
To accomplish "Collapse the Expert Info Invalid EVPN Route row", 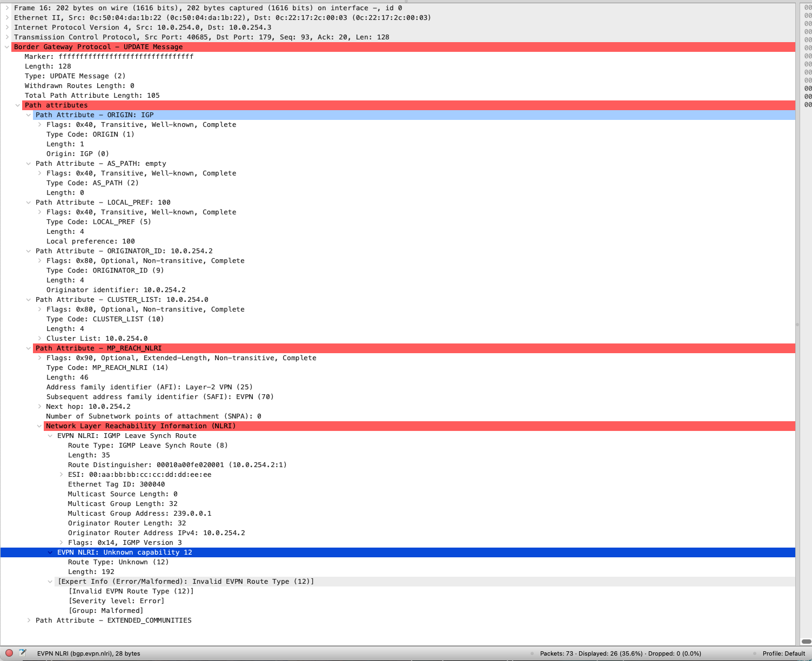I will coord(50,582).
